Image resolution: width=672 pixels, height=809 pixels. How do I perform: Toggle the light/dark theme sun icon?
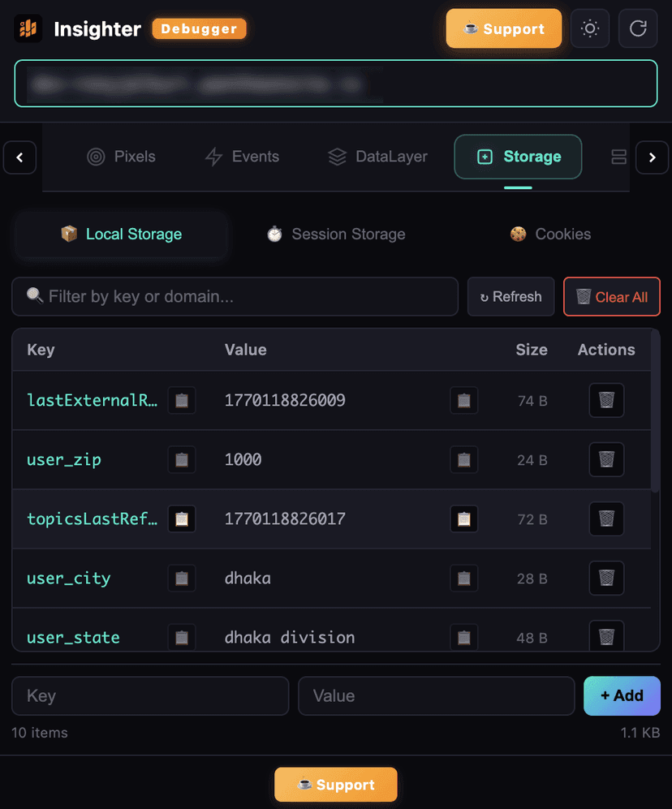(590, 29)
